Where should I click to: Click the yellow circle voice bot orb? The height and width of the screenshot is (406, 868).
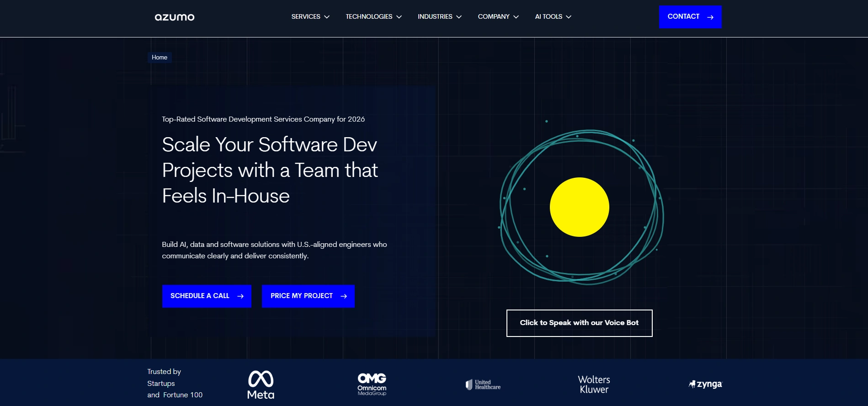pyautogui.click(x=579, y=207)
